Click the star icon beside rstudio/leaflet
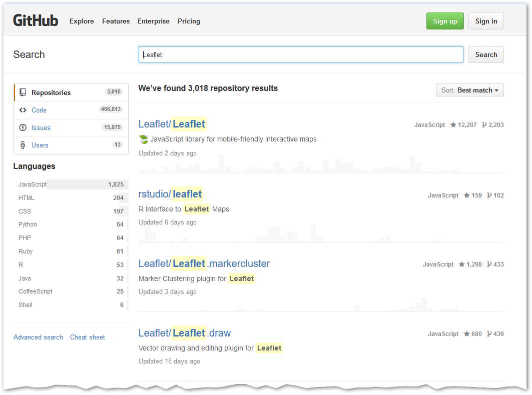532x395 pixels. click(x=465, y=195)
